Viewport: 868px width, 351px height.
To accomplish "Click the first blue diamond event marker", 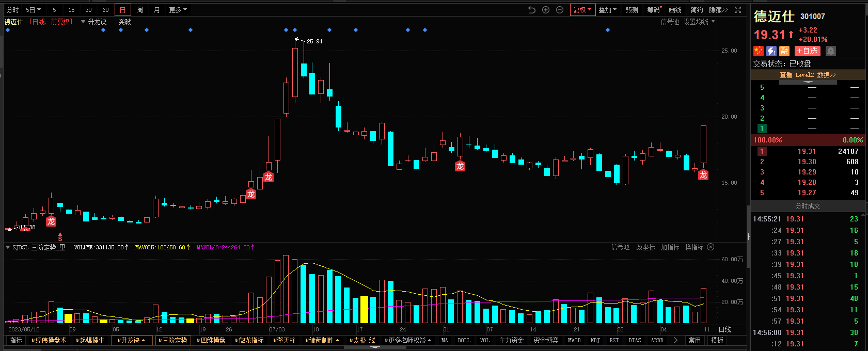I will (8, 30).
